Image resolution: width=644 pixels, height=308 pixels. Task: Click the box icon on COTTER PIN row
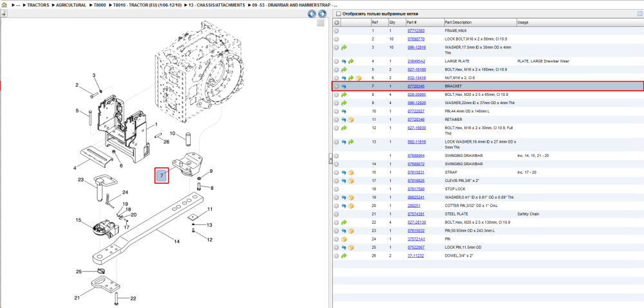[351, 206]
